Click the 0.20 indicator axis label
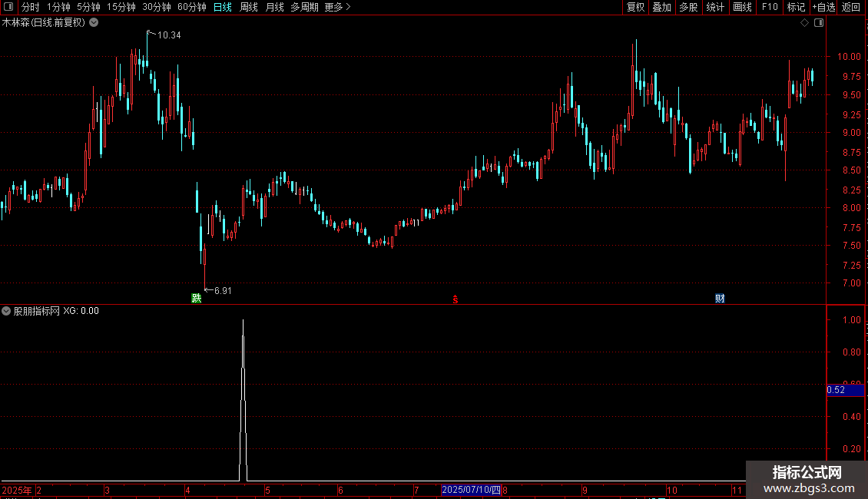The width and height of the screenshot is (868, 499). [x=851, y=449]
